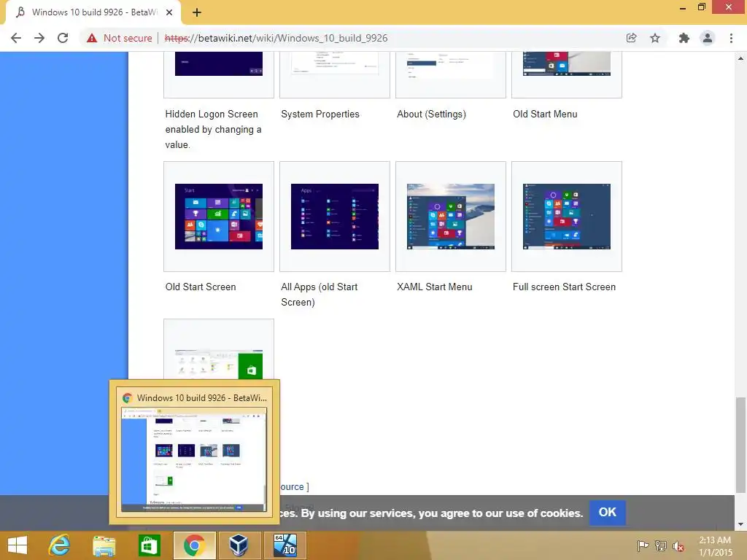Open the VirtualBox taskbar icon
The height and width of the screenshot is (560, 747).
pyautogui.click(x=239, y=545)
